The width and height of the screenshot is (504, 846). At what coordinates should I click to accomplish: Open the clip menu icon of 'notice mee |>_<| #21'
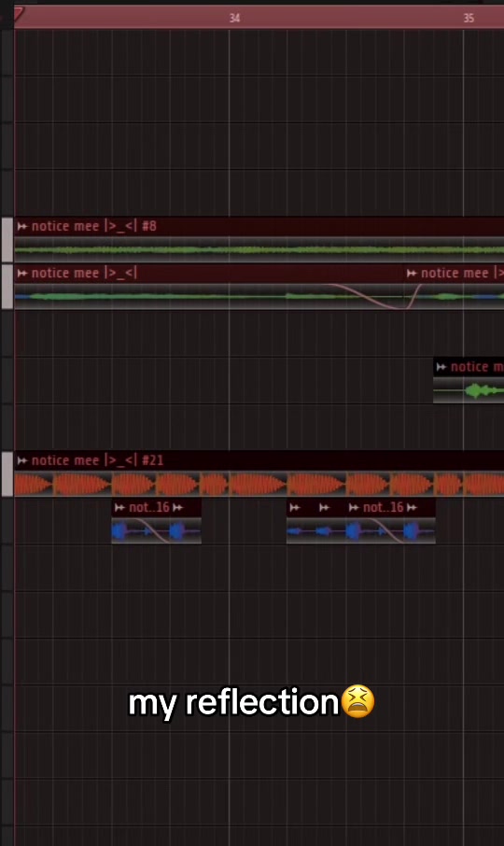pos(22,460)
